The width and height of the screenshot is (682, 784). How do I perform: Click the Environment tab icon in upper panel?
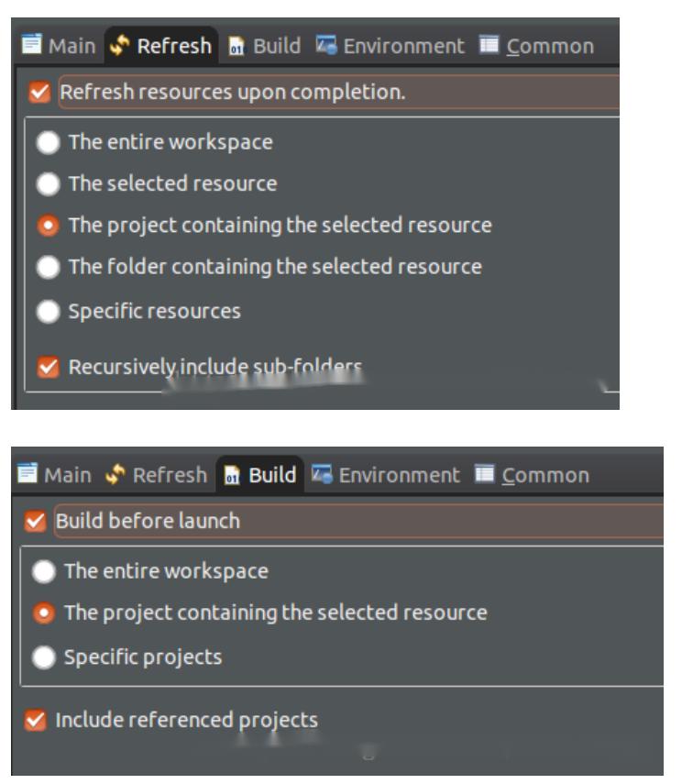[x=327, y=45]
